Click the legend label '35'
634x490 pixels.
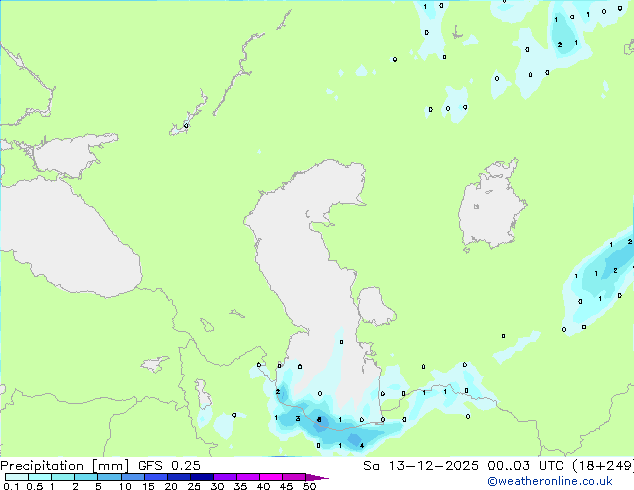pos(240,486)
